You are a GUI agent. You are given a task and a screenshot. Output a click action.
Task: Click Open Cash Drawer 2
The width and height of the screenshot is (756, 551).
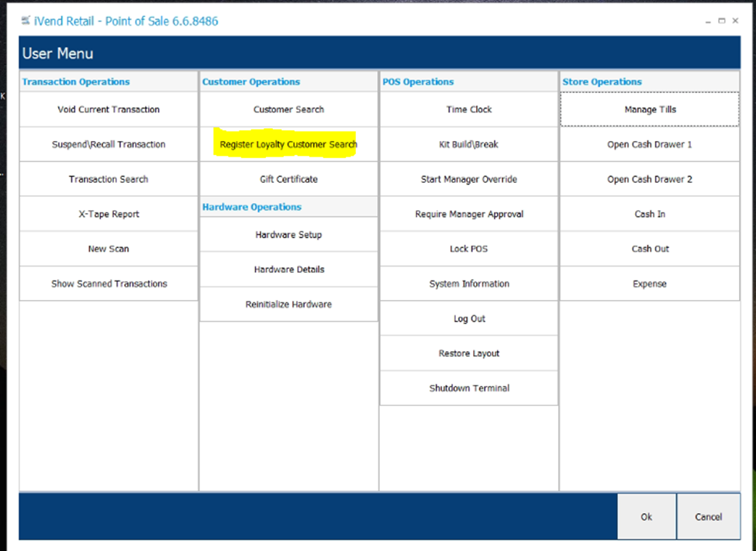650,179
